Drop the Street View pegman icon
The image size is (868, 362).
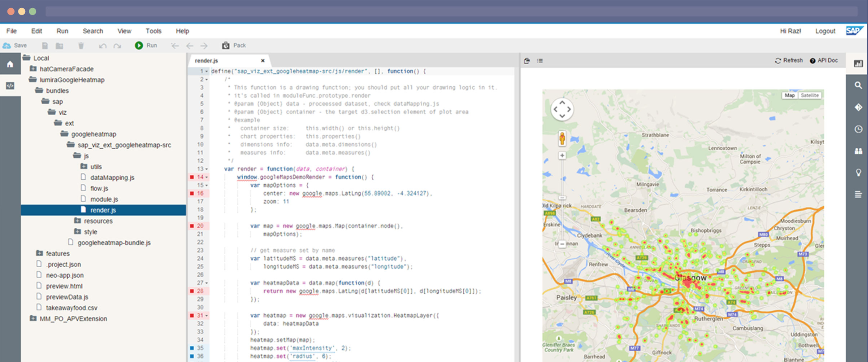tap(562, 139)
